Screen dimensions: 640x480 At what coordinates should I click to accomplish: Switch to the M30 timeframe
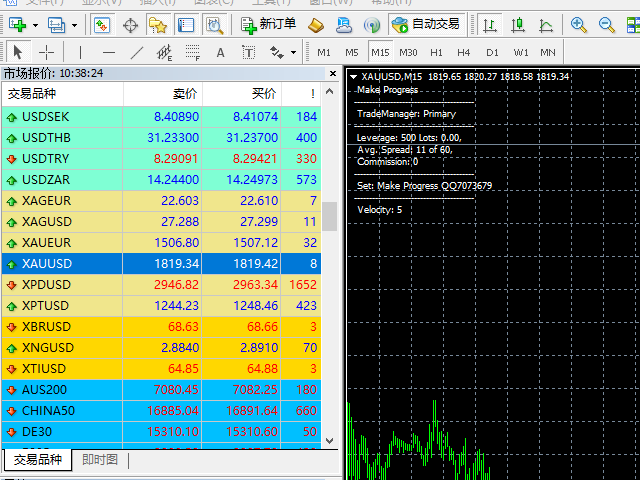408,52
